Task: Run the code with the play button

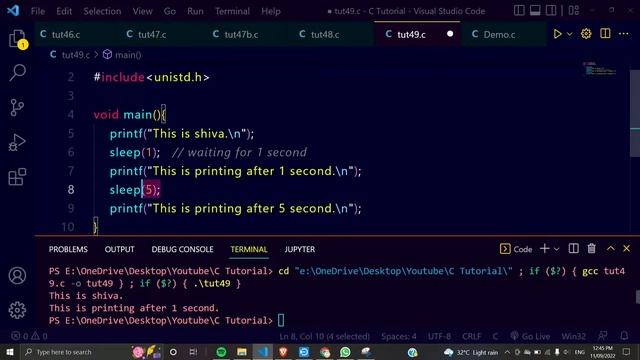Action: pos(557,34)
